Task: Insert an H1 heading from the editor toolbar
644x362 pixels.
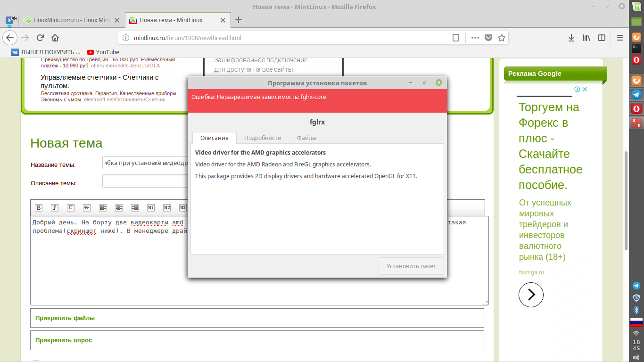Action: click(x=151, y=207)
